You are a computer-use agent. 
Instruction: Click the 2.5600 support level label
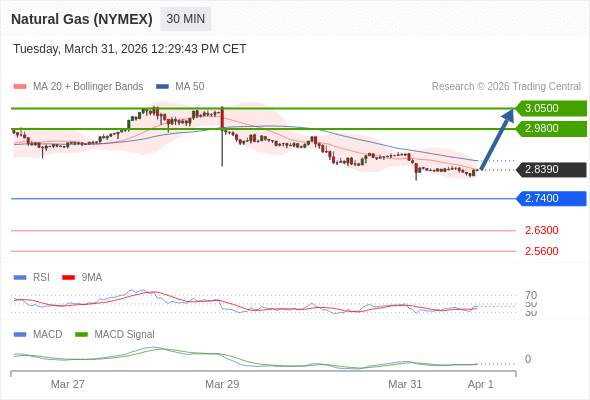point(541,251)
